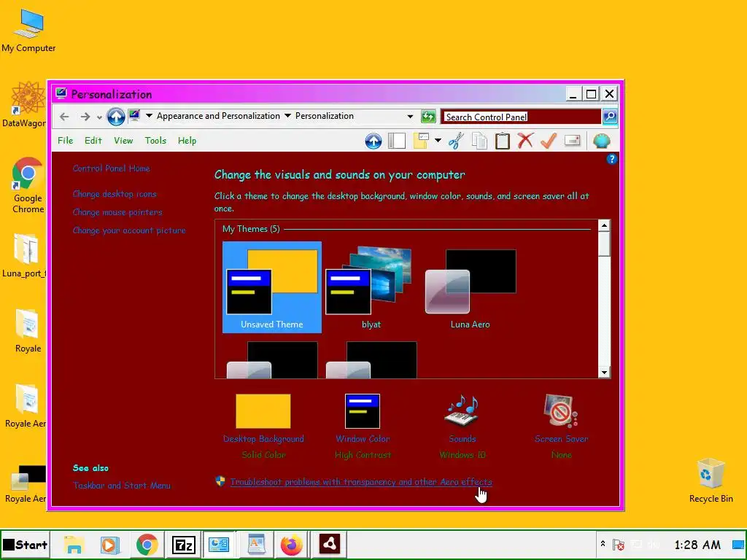Select the Unsaved Theme thumbnail
Viewport: 747px width, 560px height.
(x=272, y=287)
